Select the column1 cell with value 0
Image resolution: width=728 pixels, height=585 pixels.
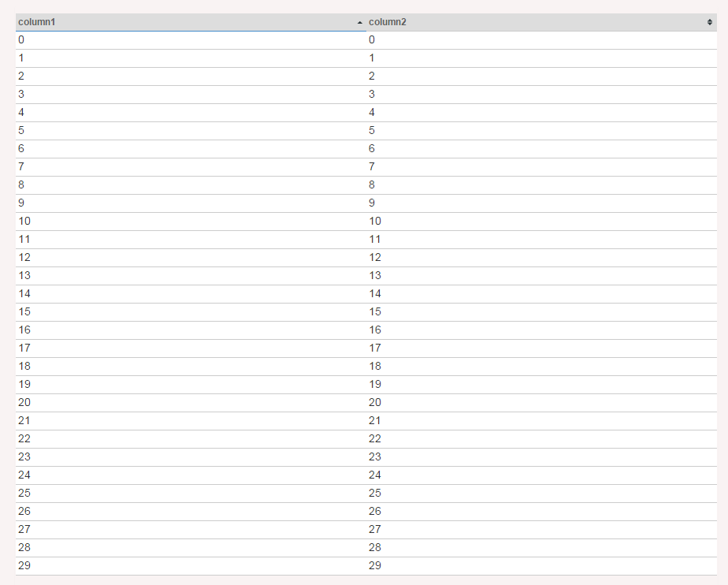pyautogui.click(x=191, y=40)
